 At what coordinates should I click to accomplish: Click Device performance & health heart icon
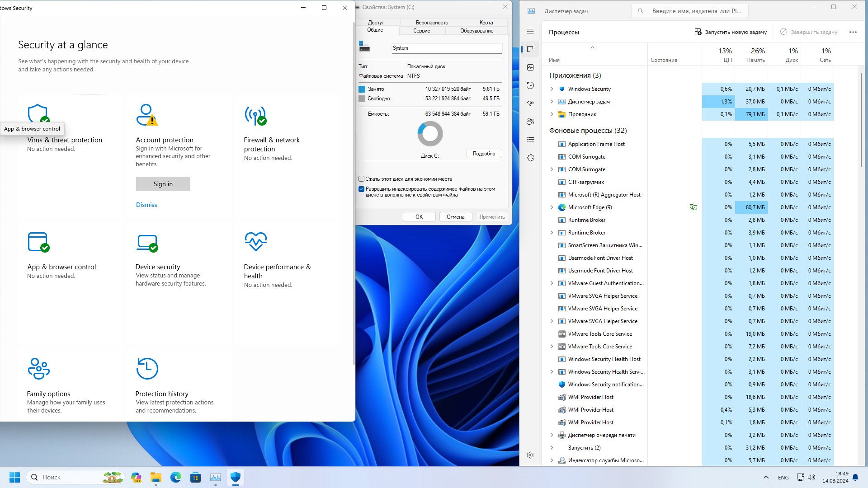pos(255,242)
